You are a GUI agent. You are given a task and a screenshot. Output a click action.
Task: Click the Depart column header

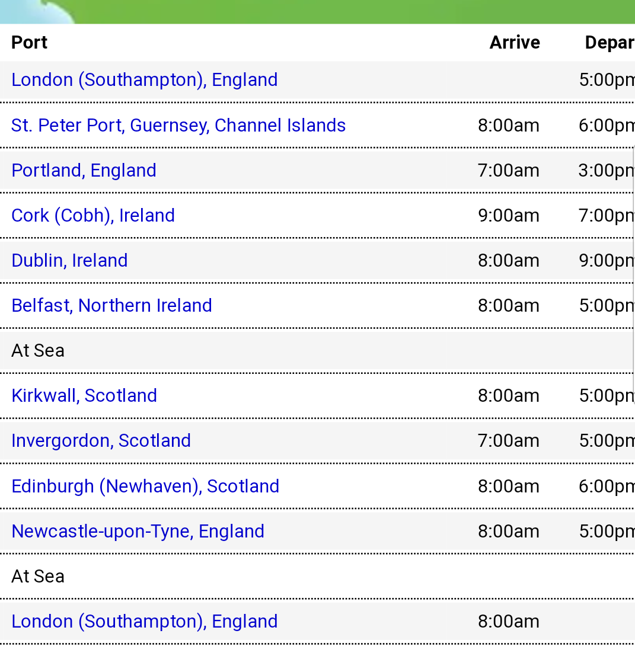[x=610, y=43]
